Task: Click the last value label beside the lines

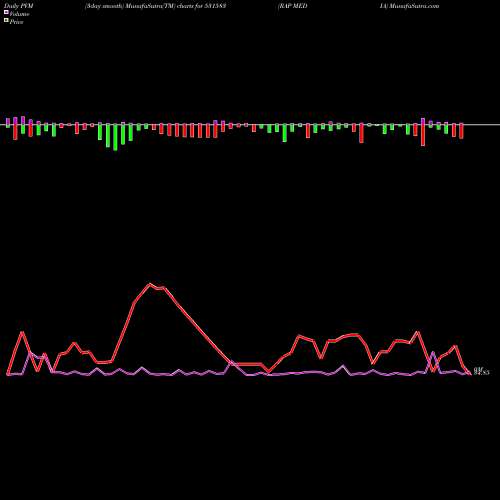Action: pos(481,371)
